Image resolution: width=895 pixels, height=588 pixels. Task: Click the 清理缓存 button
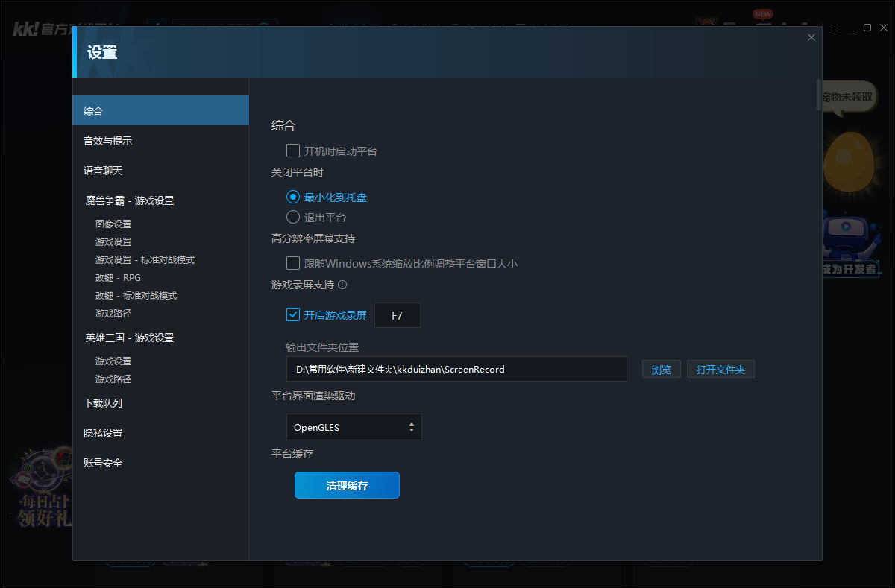tap(347, 484)
